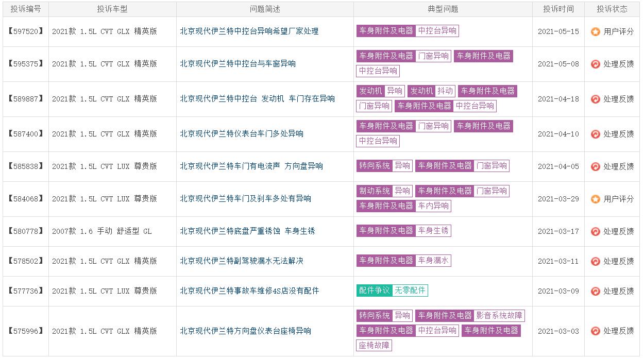Click the status icon in row 575996
The width and height of the screenshot is (644, 358).
595,331
